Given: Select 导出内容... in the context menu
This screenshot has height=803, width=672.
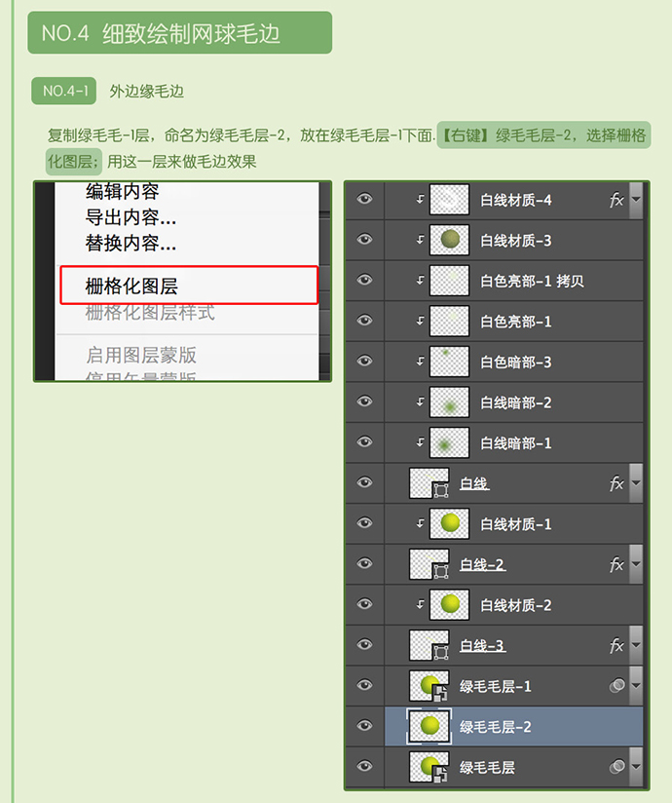Looking at the screenshot, I should (x=131, y=217).
